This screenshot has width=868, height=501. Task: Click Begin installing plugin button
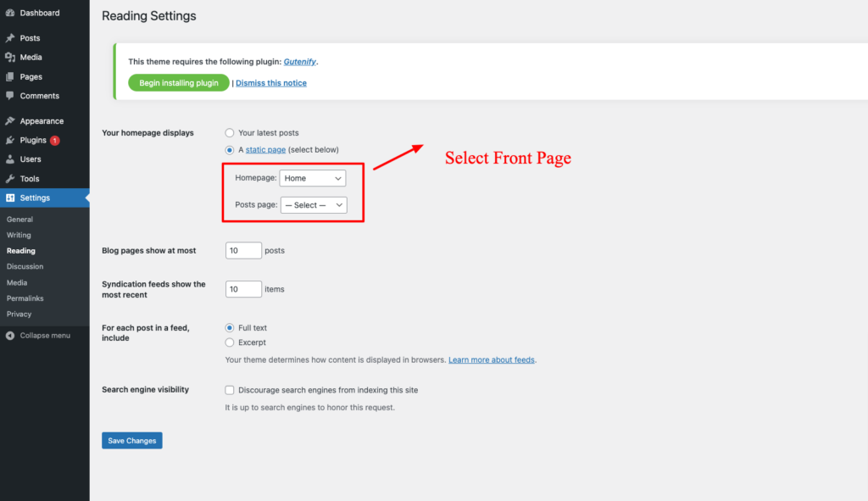pyautogui.click(x=179, y=83)
